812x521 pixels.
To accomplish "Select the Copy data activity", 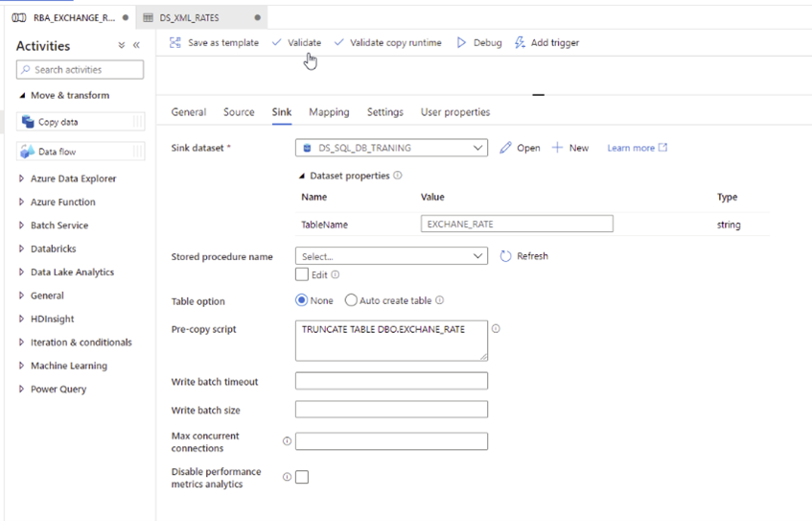I will point(58,122).
